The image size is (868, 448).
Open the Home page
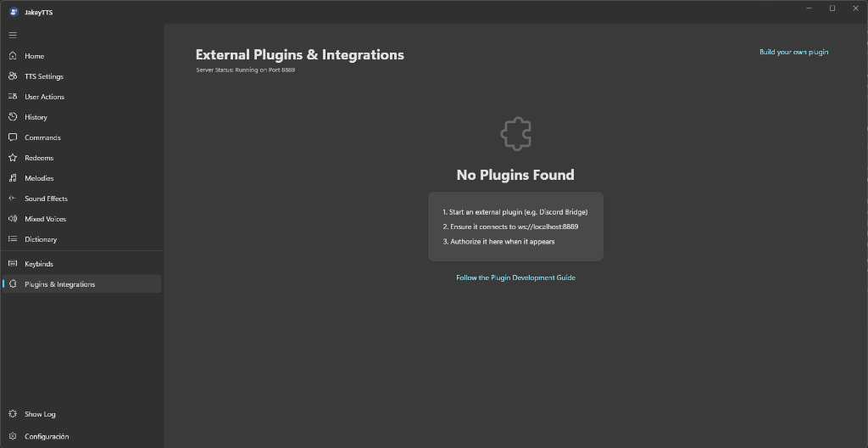coord(82,56)
